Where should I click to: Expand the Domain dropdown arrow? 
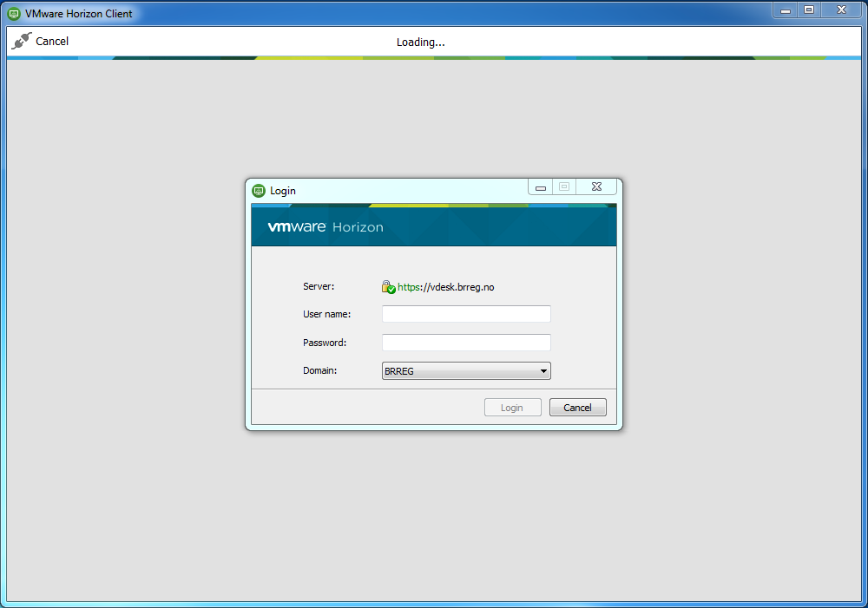pos(543,371)
